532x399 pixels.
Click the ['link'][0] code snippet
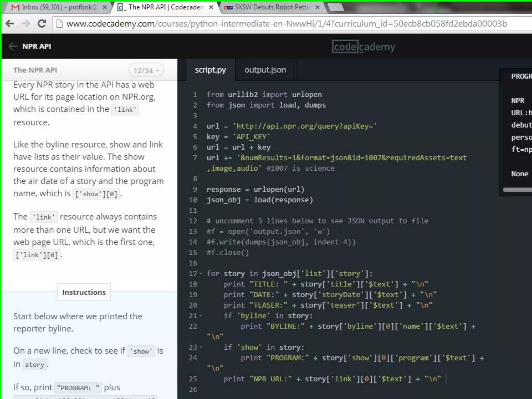click(37, 255)
